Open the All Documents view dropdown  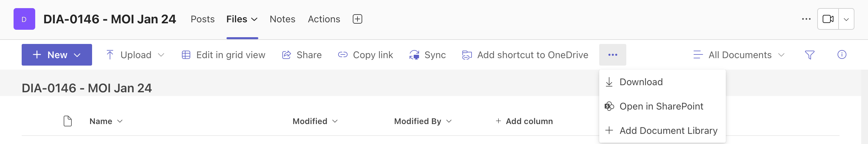(x=739, y=55)
